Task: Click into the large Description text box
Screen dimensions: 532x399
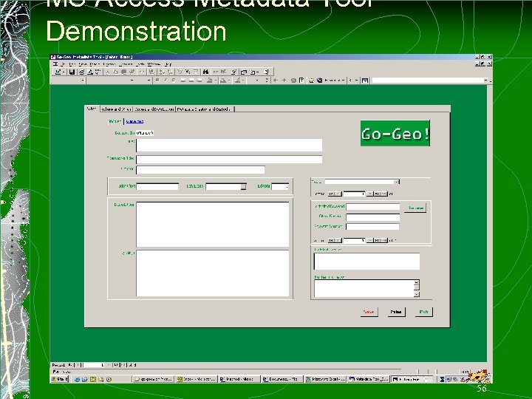Action: pyautogui.click(x=213, y=225)
